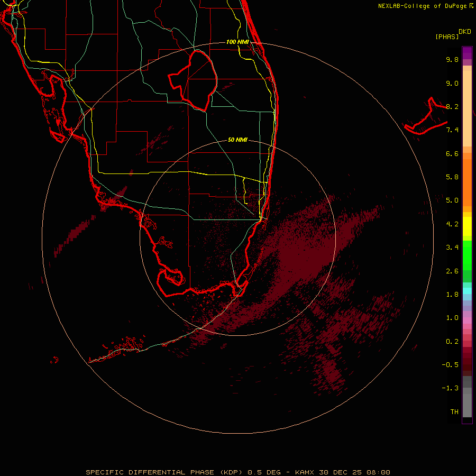Click the yellow segment of the color bar
This screenshot has width=476, height=476.
[x=467, y=226]
